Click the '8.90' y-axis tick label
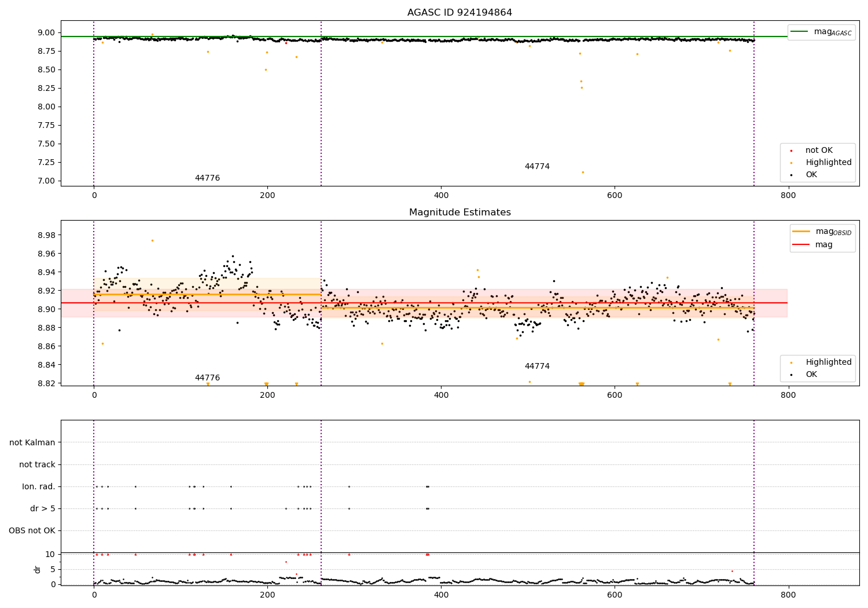This screenshot has height=608, width=868. [47, 310]
